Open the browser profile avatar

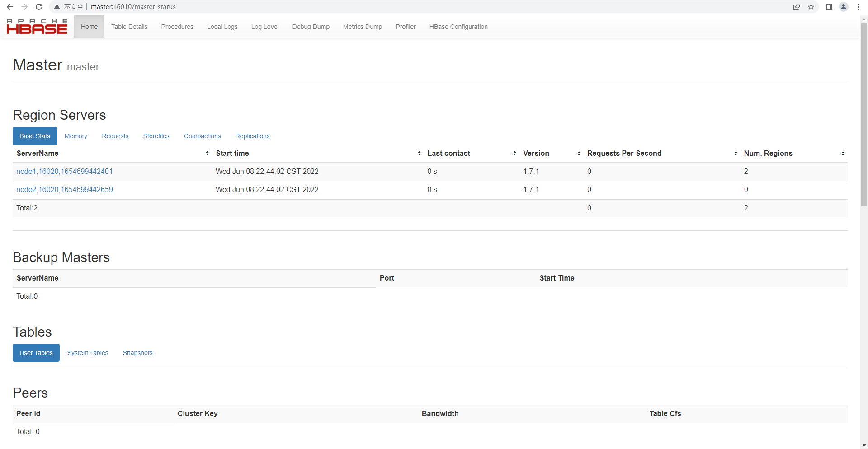(844, 7)
